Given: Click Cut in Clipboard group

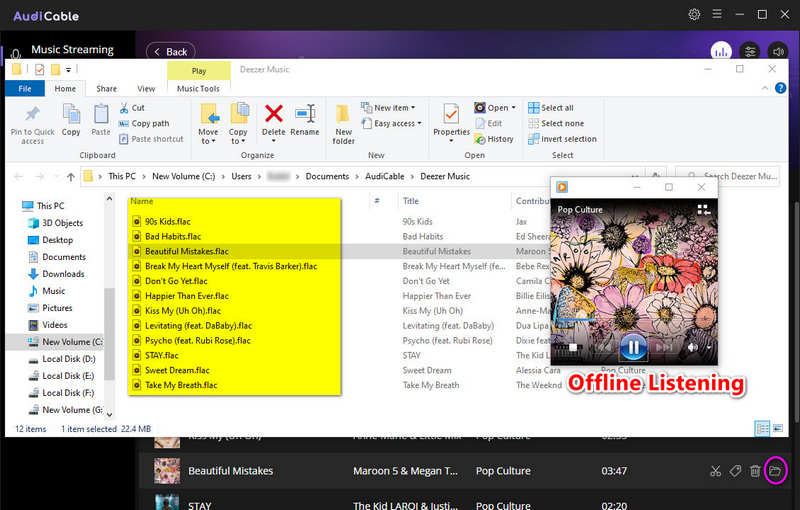Looking at the screenshot, I should coord(132,108).
